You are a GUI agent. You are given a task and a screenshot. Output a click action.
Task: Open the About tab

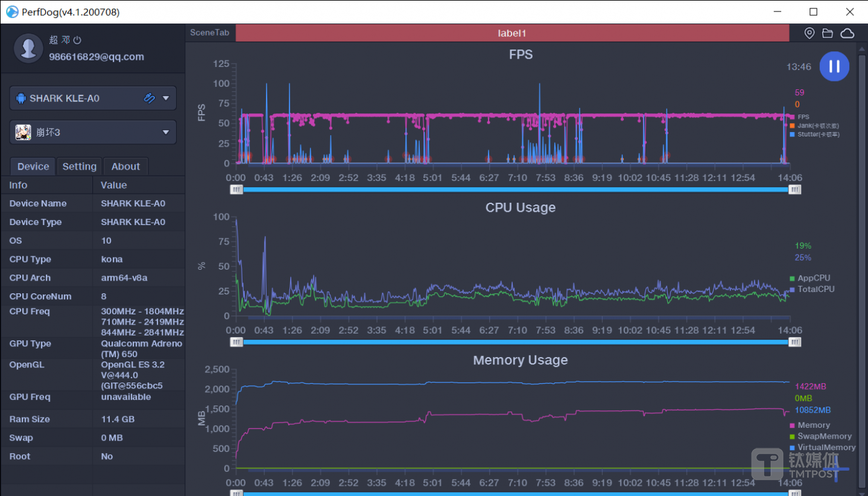pos(125,167)
